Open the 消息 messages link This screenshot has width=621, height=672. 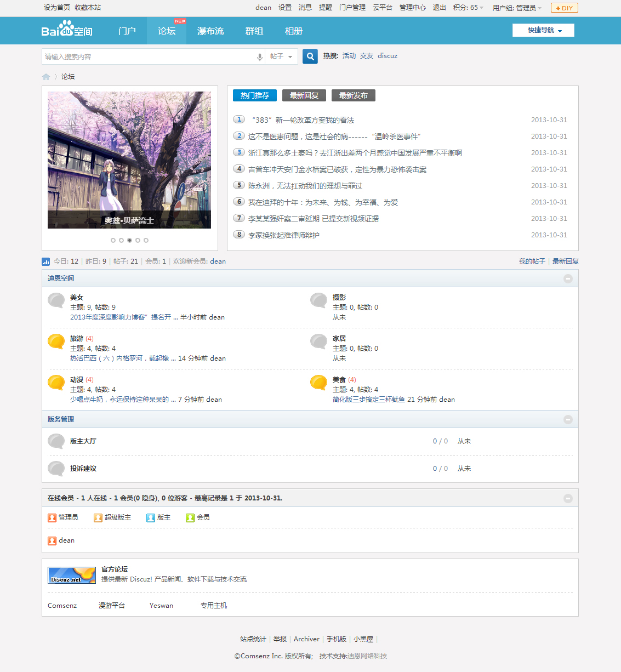pos(305,8)
